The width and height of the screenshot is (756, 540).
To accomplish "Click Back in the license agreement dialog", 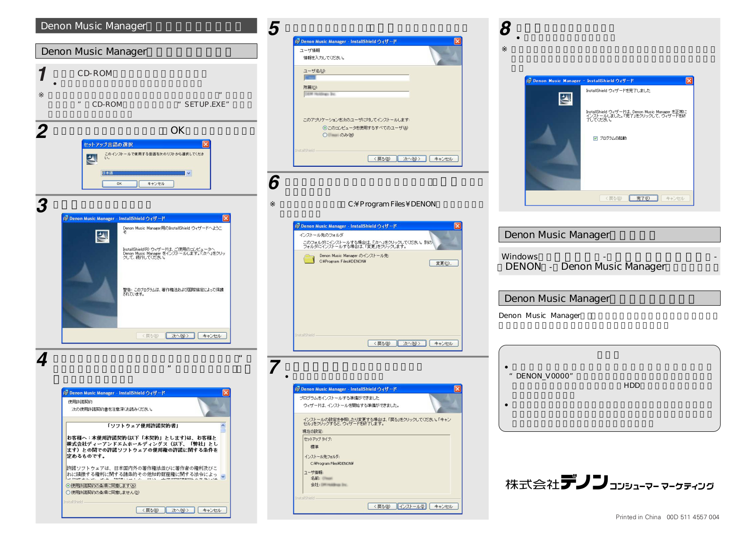I will (151, 510).
